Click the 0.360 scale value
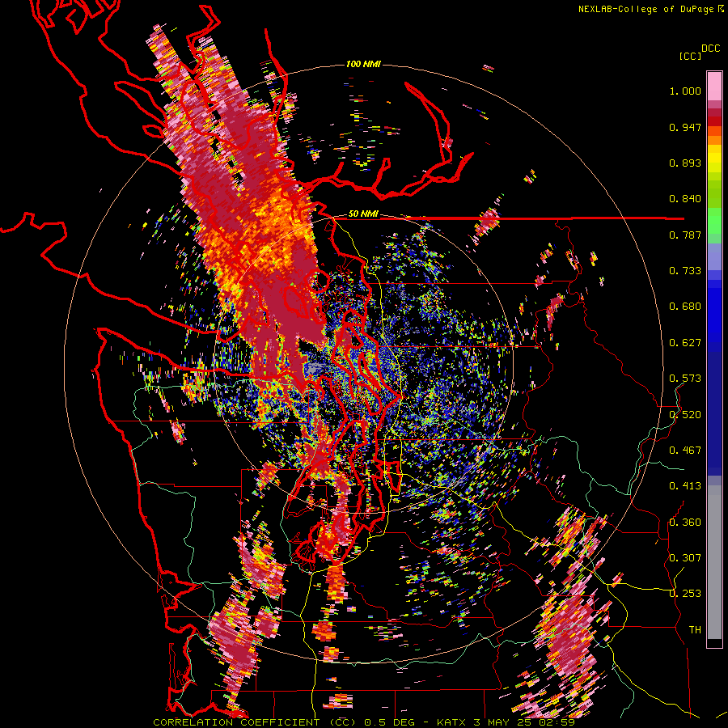Screen dimensions: 728x728 685,522
